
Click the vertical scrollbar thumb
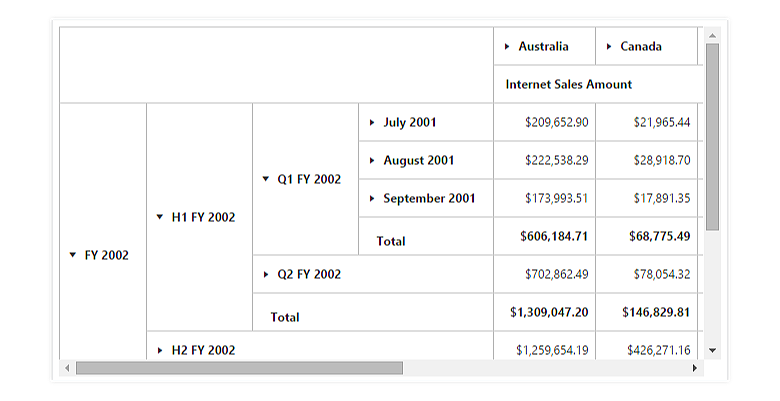(712, 136)
